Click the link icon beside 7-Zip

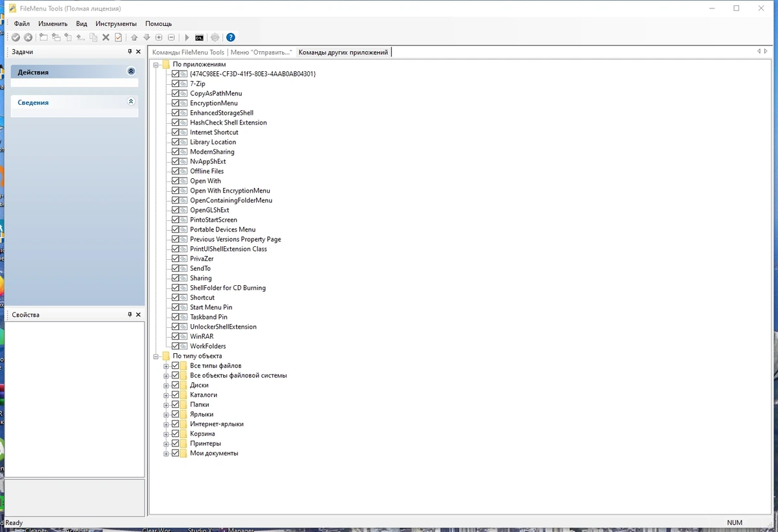coord(183,84)
